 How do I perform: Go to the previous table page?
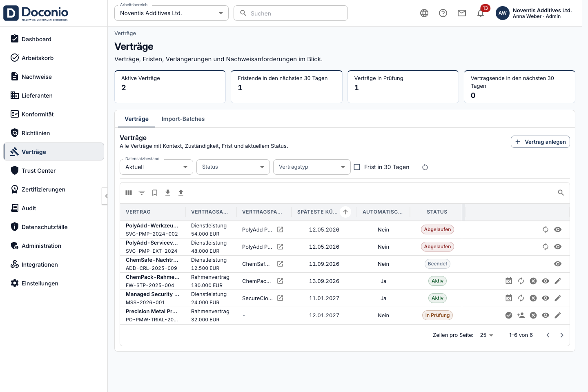548,335
